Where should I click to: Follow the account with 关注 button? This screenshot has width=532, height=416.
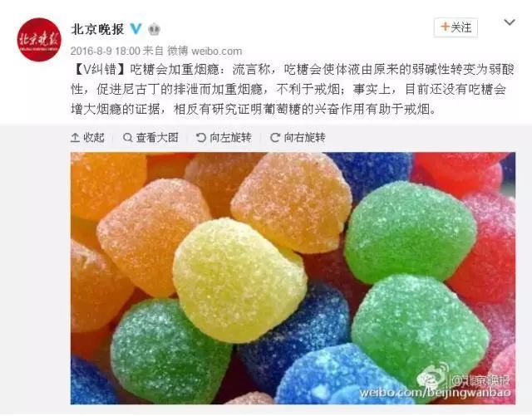coord(456,27)
